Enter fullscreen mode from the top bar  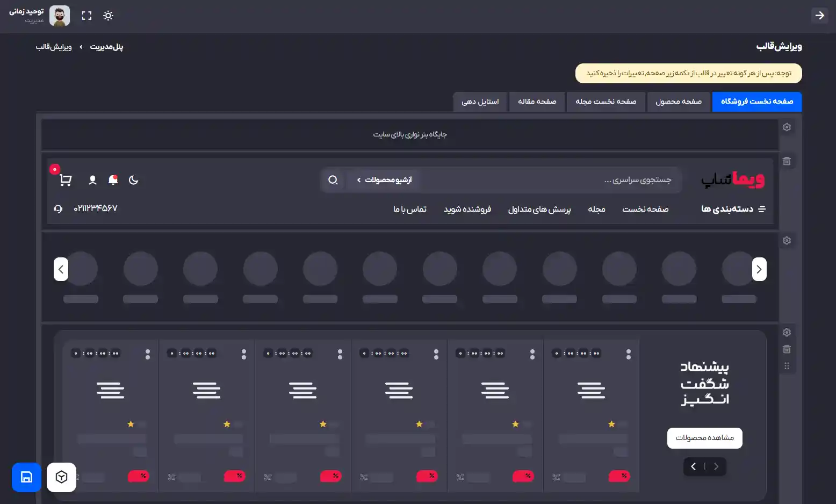click(x=87, y=16)
